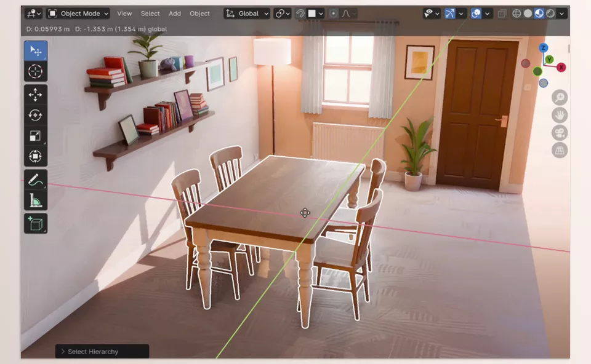Image resolution: width=591 pixels, height=364 pixels.
Task: Select the Cursor tool
Action: tap(35, 71)
